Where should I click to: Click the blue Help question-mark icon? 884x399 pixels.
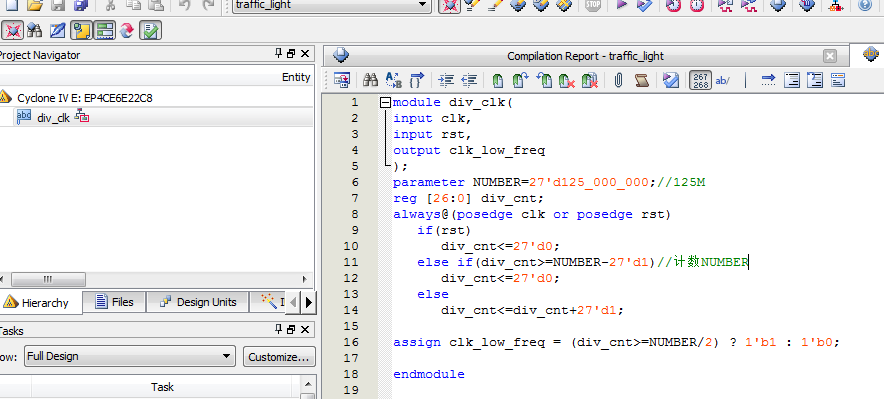click(x=864, y=5)
